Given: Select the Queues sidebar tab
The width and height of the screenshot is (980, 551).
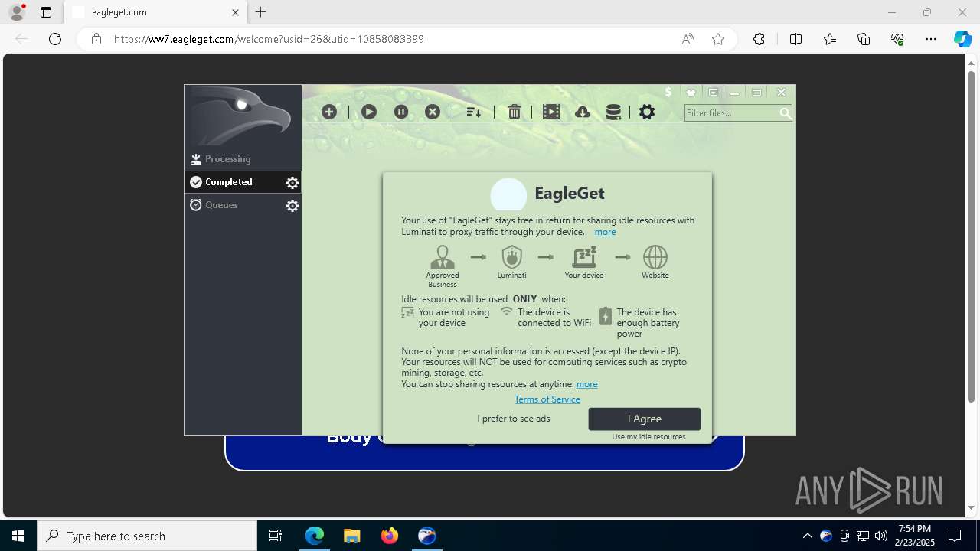Looking at the screenshot, I should [243, 205].
